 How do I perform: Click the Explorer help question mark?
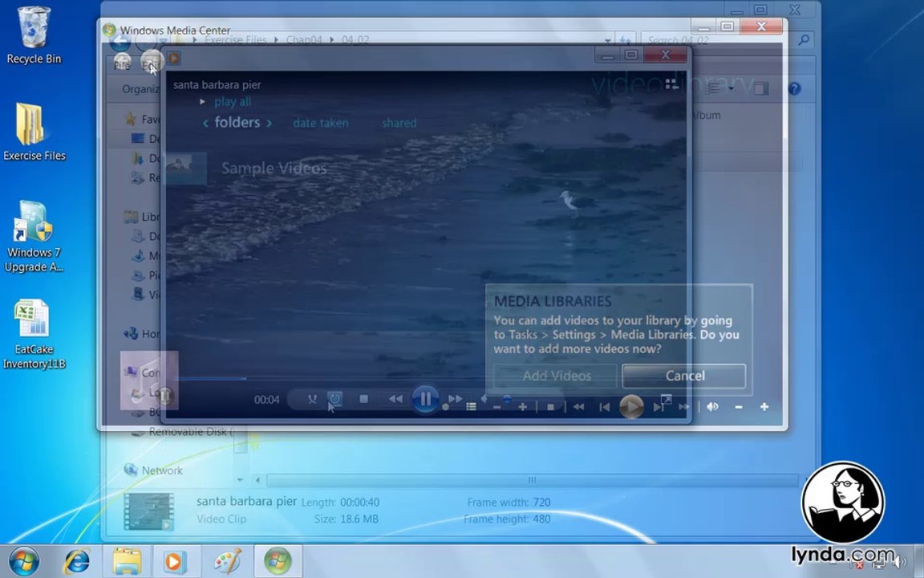(x=794, y=88)
